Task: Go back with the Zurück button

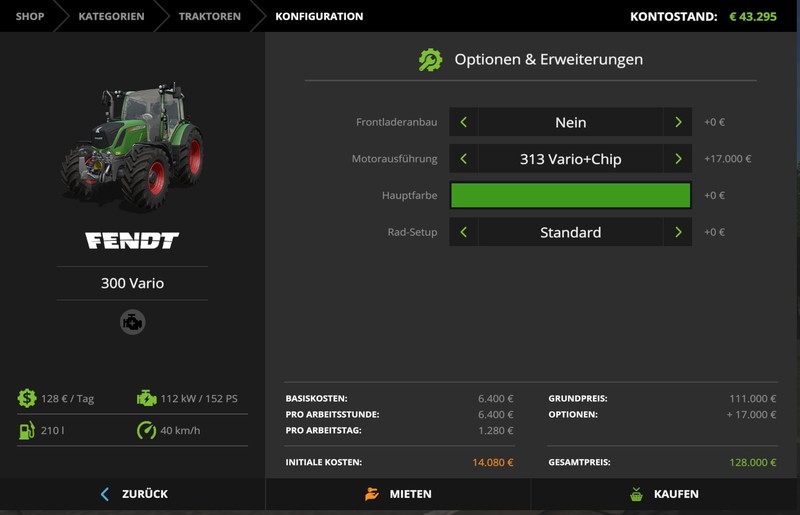Action: [133, 494]
